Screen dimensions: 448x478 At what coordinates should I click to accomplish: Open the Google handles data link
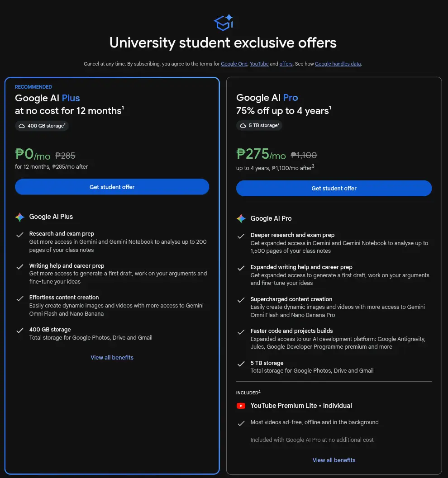point(338,64)
